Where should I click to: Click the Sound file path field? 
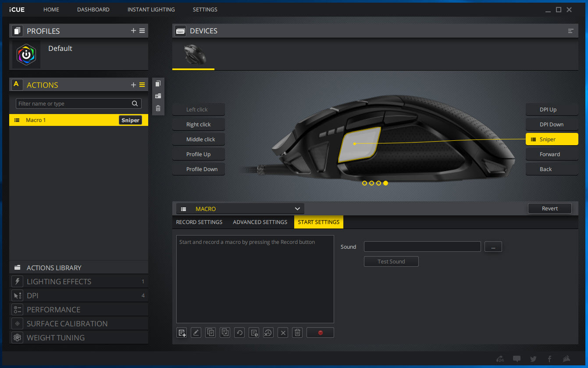click(422, 247)
